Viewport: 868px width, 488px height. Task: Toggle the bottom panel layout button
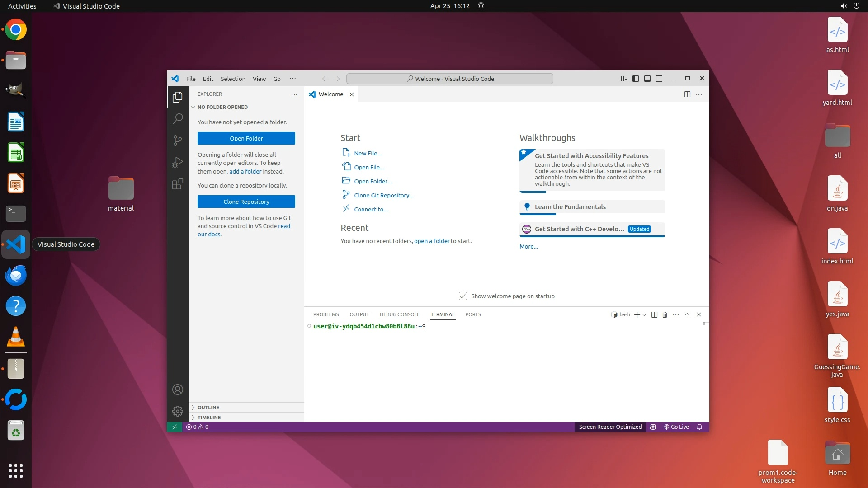[x=647, y=79]
